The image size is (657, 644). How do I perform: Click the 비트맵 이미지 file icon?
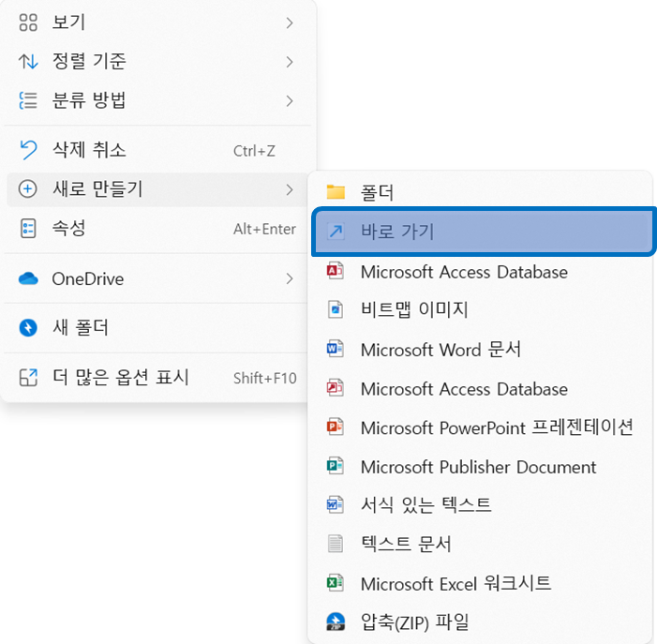coord(336,309)
